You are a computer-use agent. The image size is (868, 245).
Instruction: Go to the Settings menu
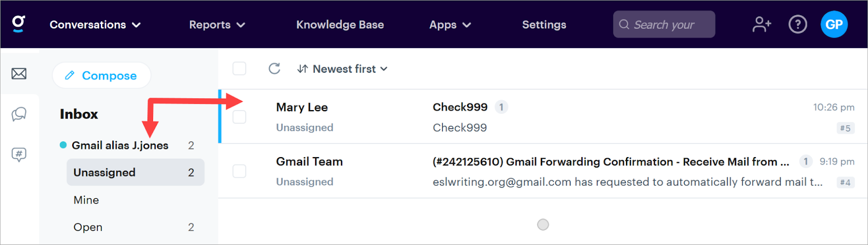click(544, 25)
